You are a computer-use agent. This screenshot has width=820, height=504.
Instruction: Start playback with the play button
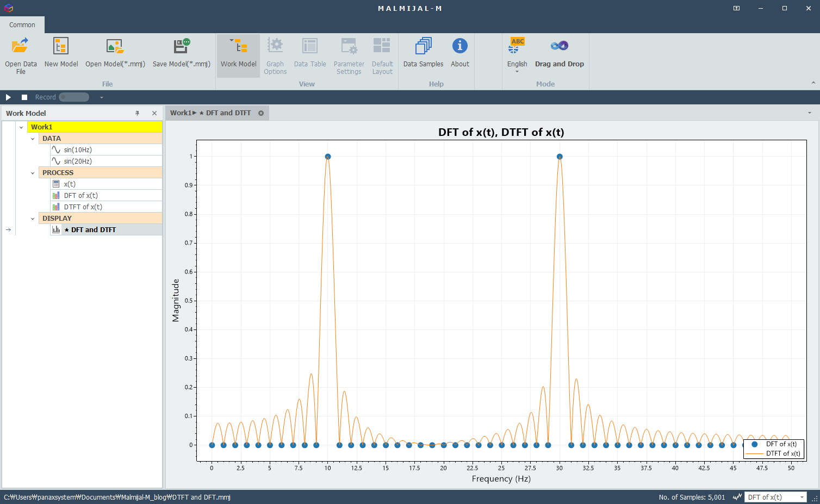point(8,97)
